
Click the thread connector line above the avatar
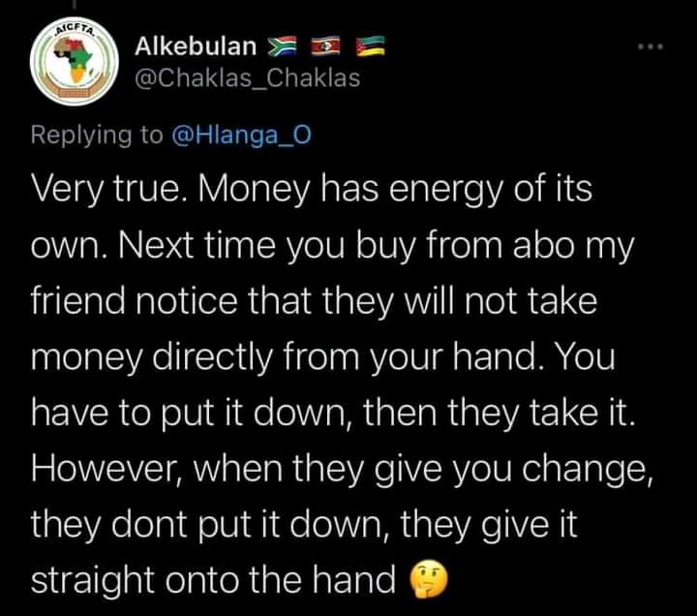(75, 4)
